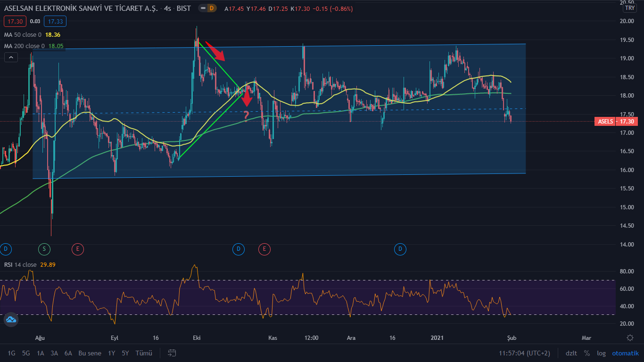Open chart settings gear icon
The image size is (644, 362).
[630, 338]
